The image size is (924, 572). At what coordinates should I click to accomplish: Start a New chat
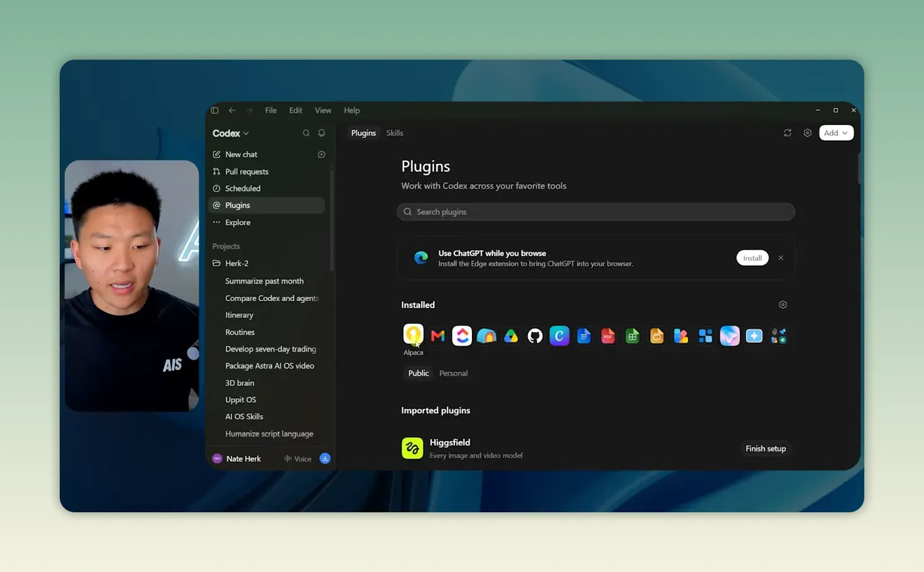click(x=241, y=155)
